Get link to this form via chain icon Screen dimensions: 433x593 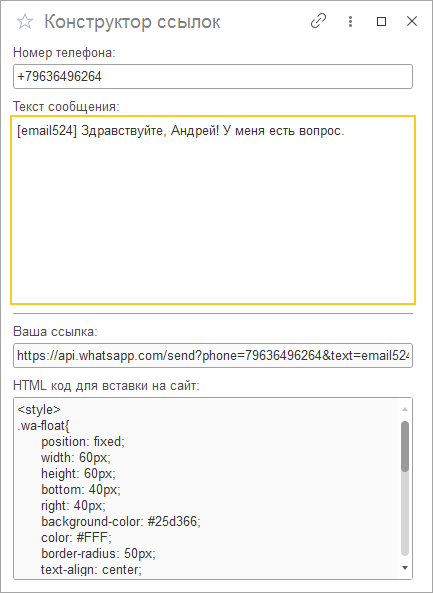[x=318, y=21]
